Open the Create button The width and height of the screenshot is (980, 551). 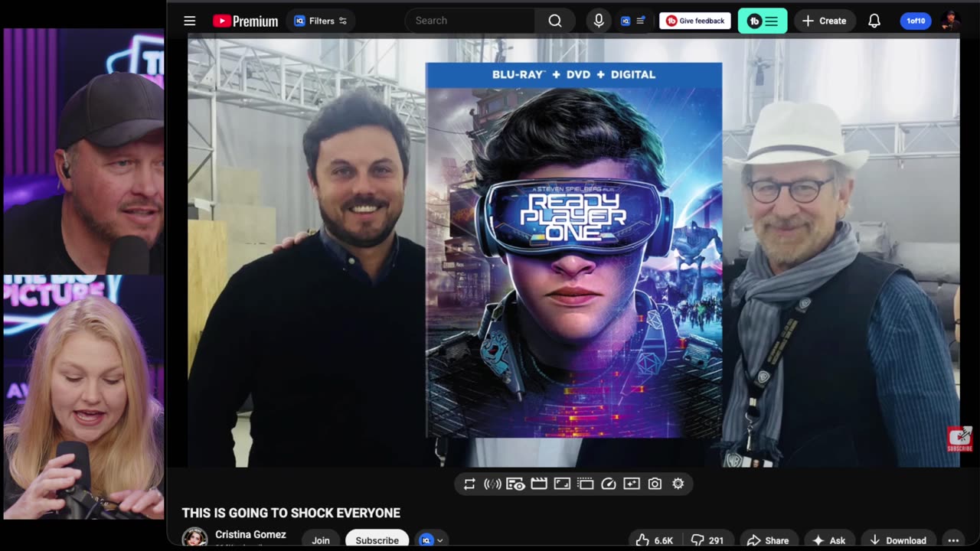(824, 21)
